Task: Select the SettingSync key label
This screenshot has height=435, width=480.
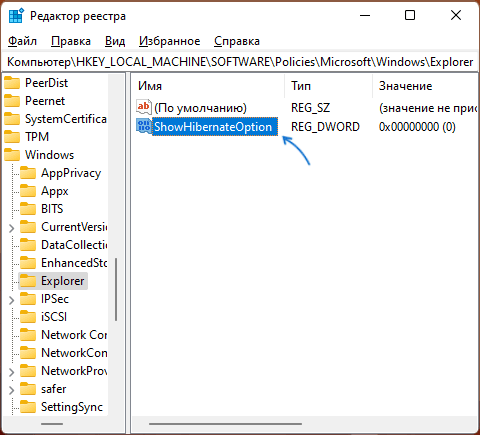Action: pos(72,407)
